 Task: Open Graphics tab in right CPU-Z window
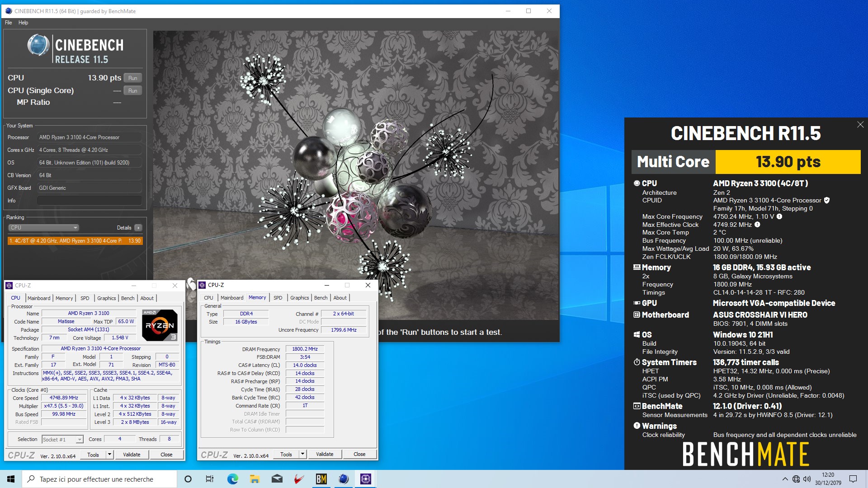[300, 298]
